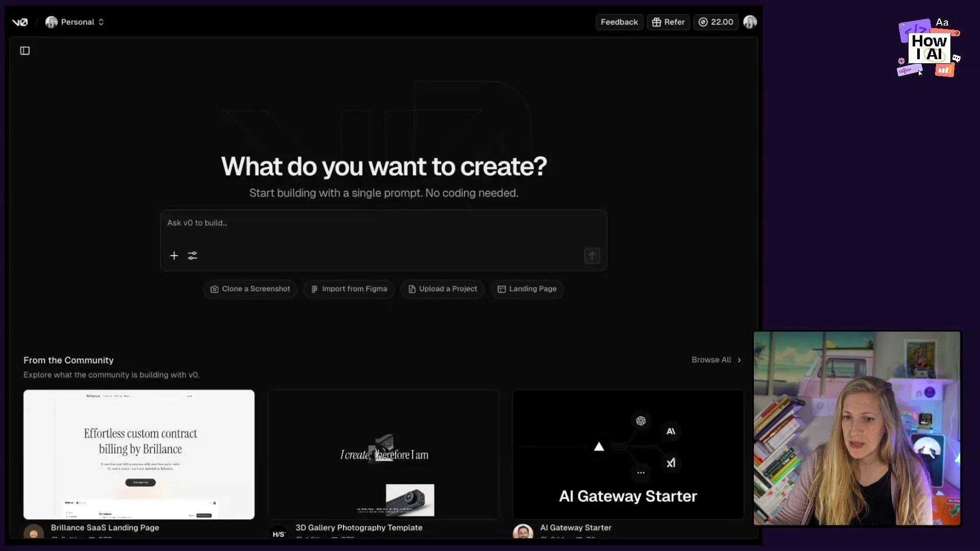
Task: Click the AI Gateway Starter author avatar
Action: pyautogui.click(x=523, y=532)
